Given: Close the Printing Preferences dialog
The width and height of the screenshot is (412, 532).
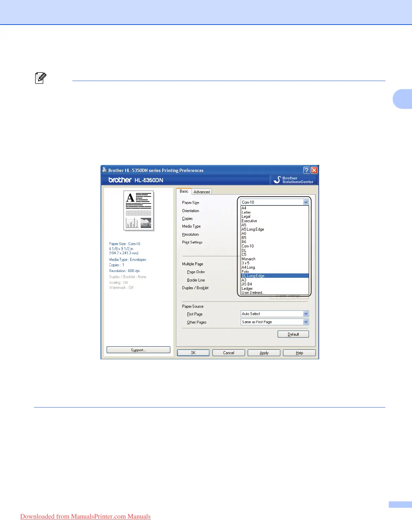Looking at the screenshot, I should pos(314,170).
